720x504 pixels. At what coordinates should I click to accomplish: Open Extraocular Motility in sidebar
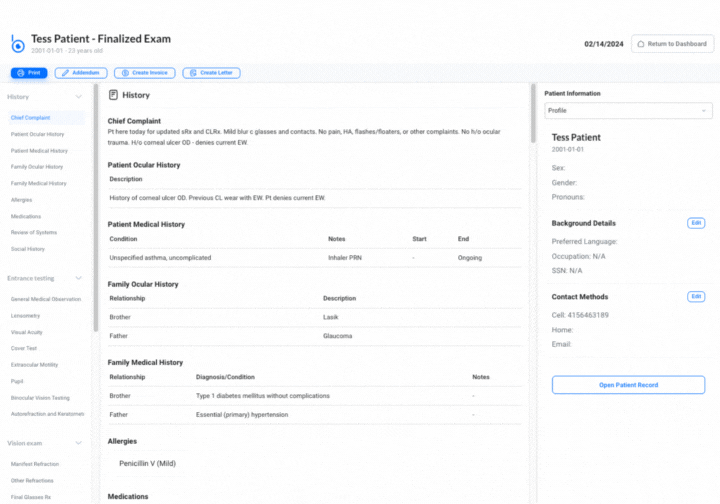34,364
